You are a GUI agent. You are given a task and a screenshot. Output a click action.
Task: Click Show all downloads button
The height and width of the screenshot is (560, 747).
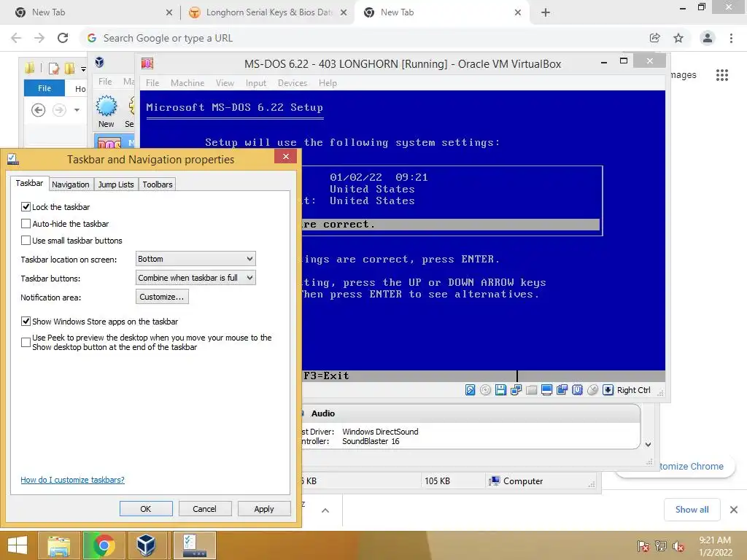[x=692, y=510]
